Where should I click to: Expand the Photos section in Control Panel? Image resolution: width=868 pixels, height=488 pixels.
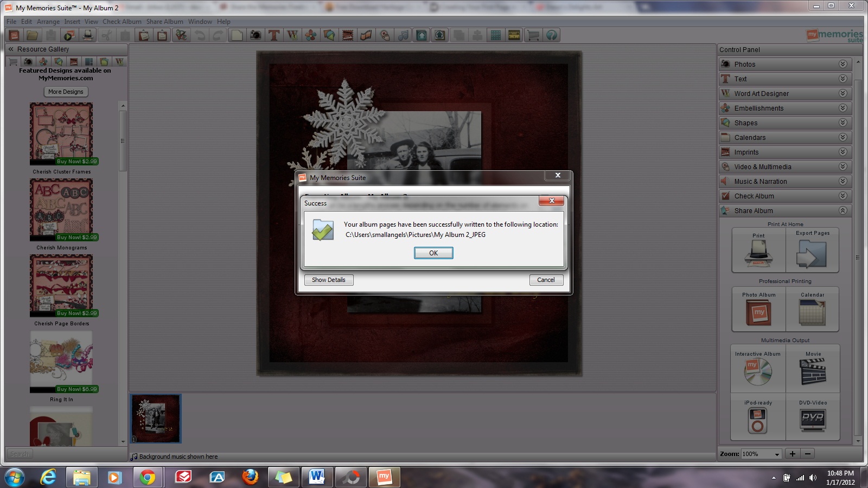tap(843, 64)
